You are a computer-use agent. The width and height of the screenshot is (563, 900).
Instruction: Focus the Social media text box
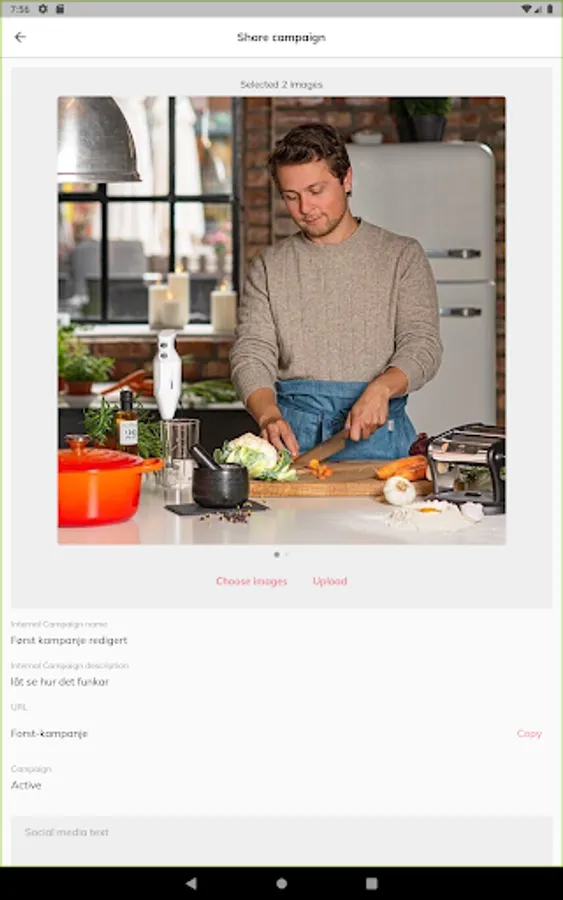tap(281, 841)
